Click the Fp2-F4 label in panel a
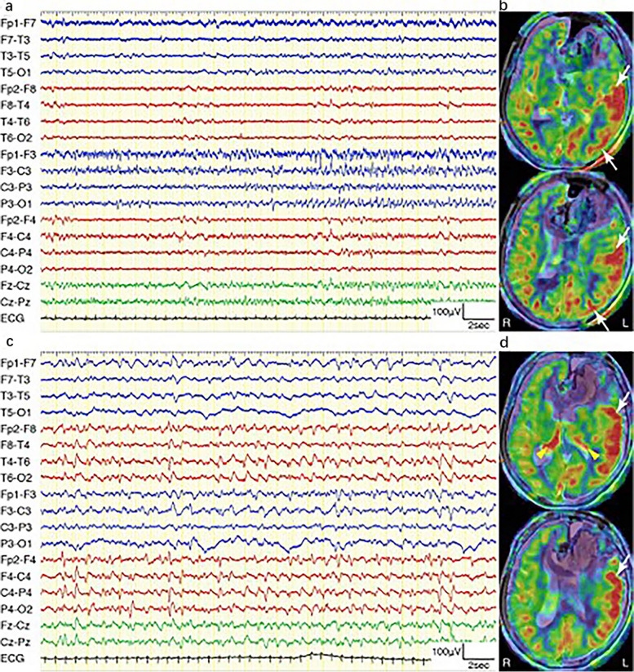This screenshot has height=672, width=634. [x=19, y=220]
